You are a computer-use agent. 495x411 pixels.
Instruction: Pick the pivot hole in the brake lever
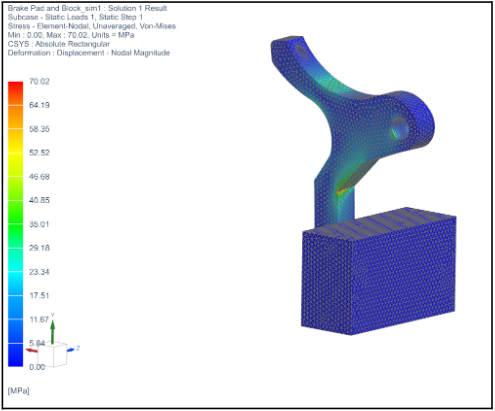[399, 127]
